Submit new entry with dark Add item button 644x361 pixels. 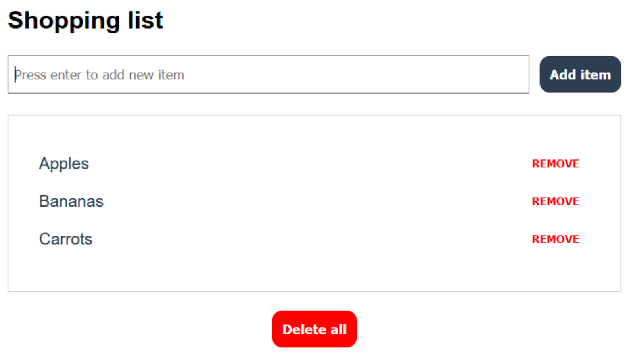pos(580,74)
